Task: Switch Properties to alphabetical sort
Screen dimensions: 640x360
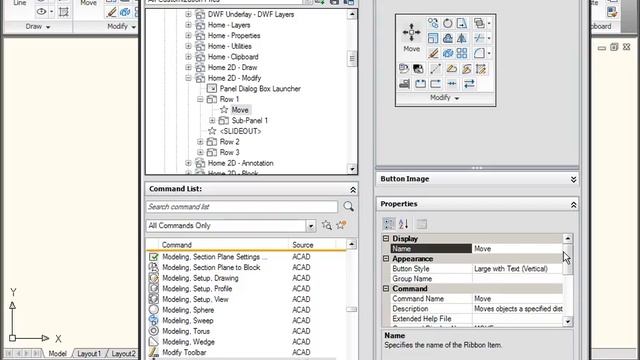Action: tap(404, 224)
